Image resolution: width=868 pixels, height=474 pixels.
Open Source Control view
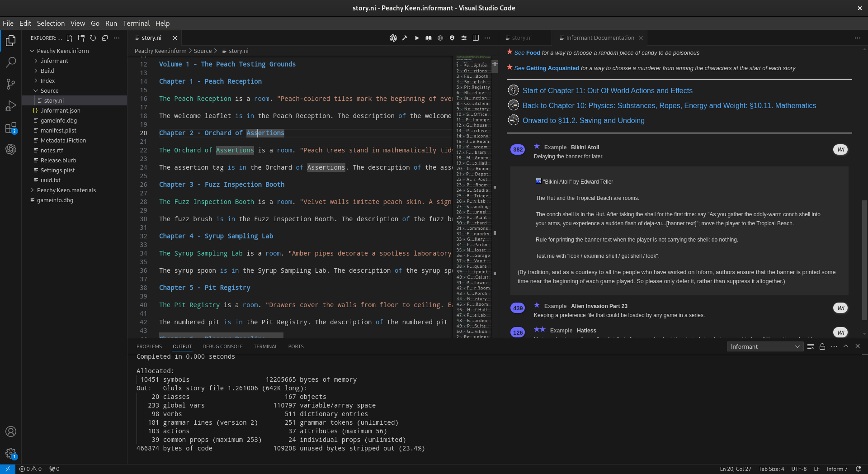click(11, 84)
